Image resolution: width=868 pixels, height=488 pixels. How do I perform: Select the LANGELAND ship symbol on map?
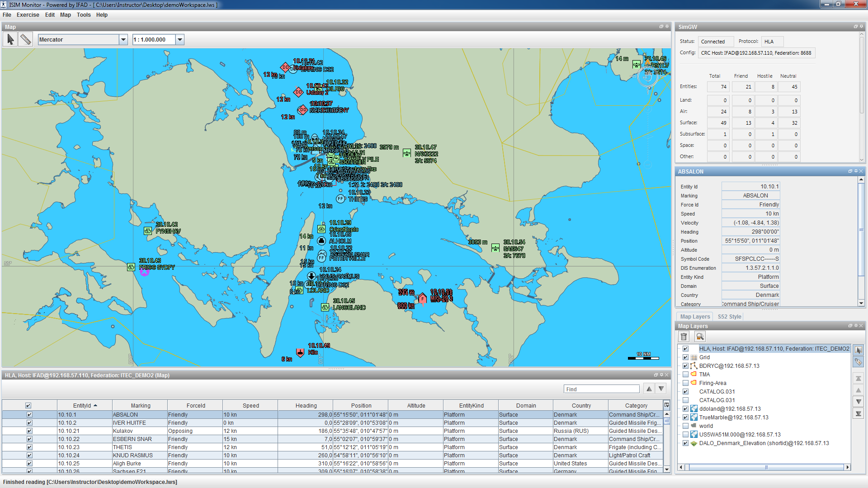325,307
